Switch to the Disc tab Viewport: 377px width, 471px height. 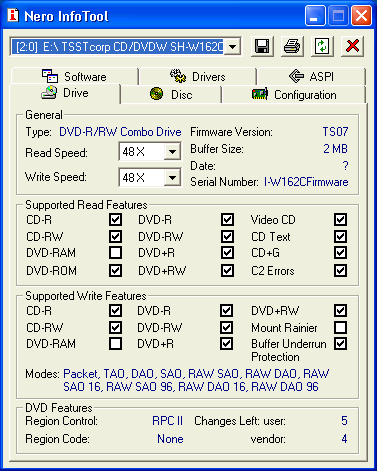click(x=171, y=95)
